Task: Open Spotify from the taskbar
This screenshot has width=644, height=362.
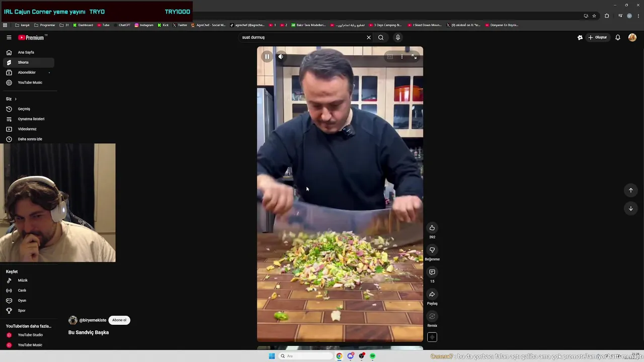Action: [372, 356]
